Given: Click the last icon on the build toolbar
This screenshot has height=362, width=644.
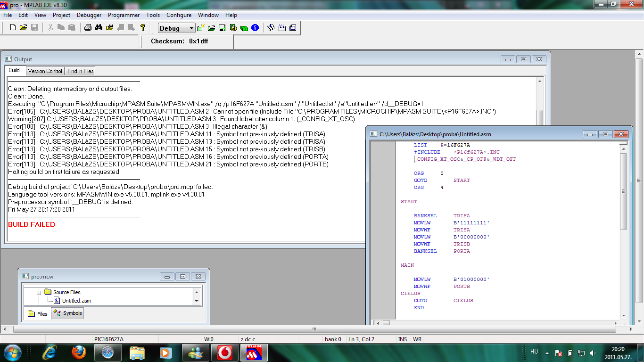Looking at the screenshot, I should coord(293,28).
